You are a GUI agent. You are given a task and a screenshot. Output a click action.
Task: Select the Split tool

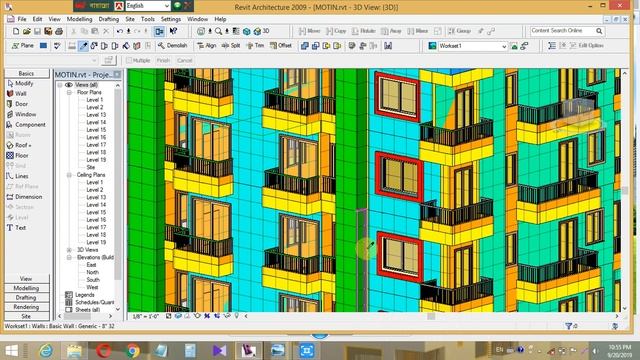click(x=231, y=46)
